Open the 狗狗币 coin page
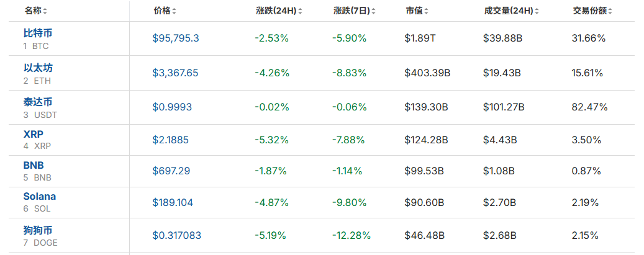The height and width of the screenshot is (255, 644). coord(36,230)
